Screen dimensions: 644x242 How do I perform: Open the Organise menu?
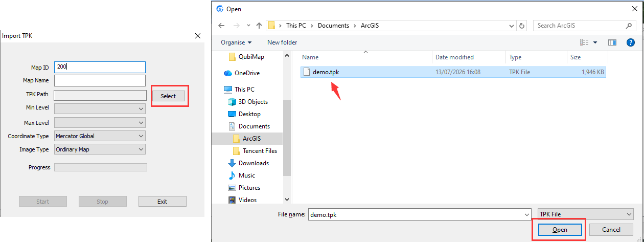click(236, 42)
